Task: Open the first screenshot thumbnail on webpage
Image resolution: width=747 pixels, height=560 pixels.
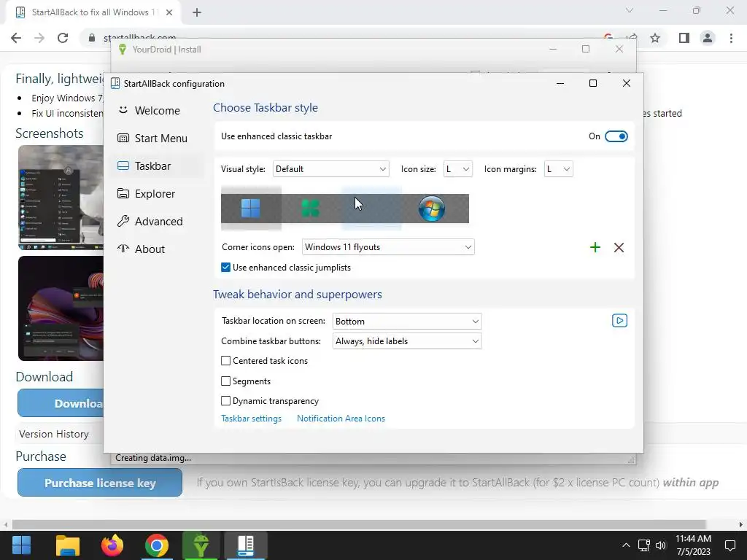Action: 61,198
